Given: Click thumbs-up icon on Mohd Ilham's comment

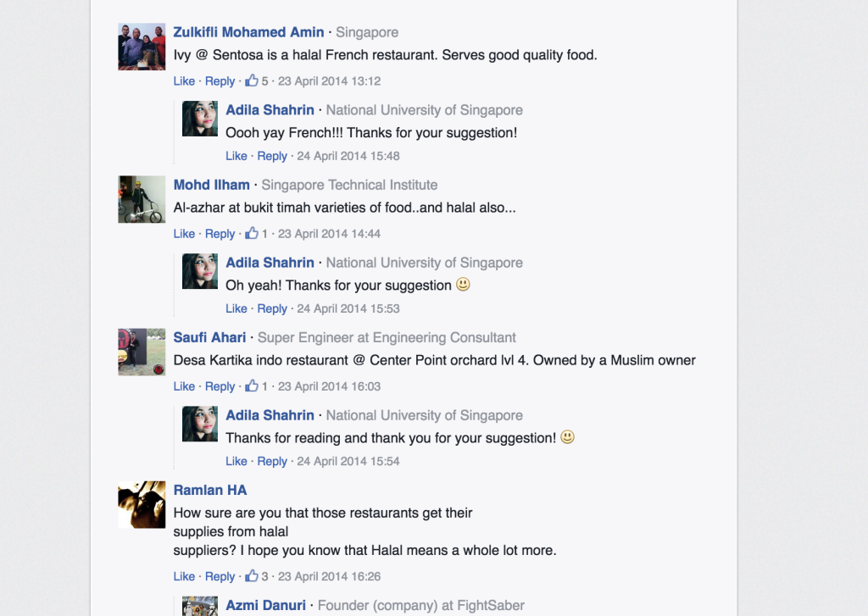Looking at the screenshot, I should [251, 233].
